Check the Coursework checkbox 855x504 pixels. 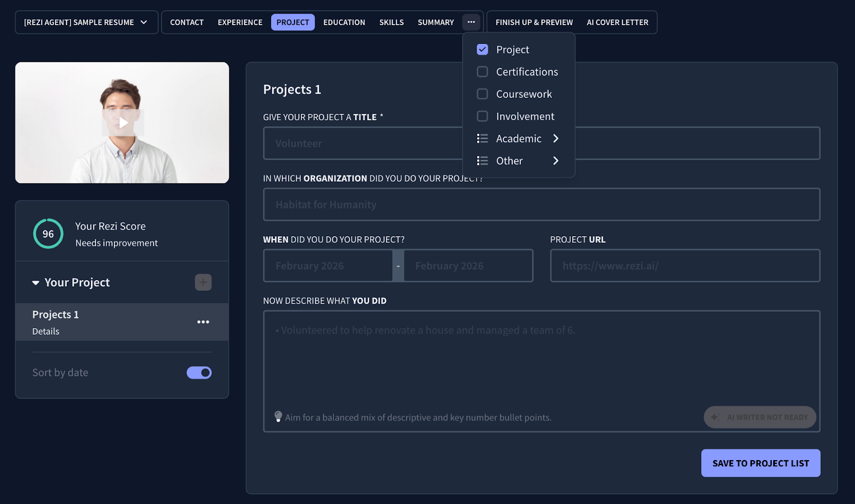(x=482, y=94)
